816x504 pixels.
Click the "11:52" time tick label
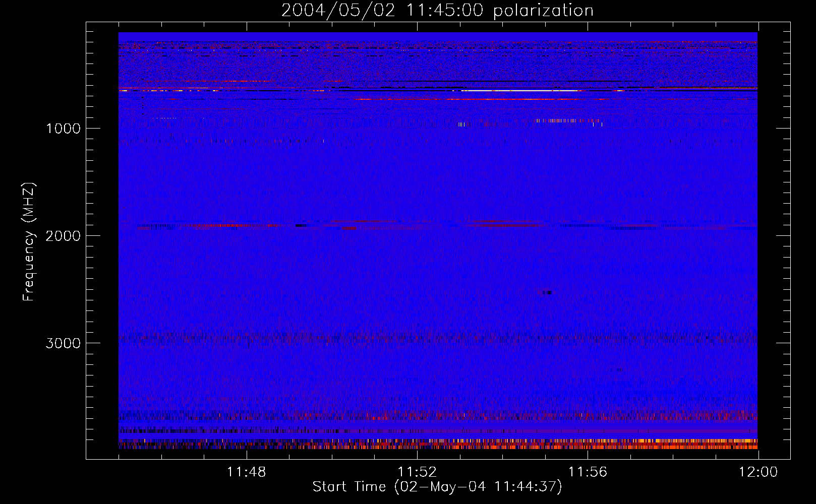point(417,472)
